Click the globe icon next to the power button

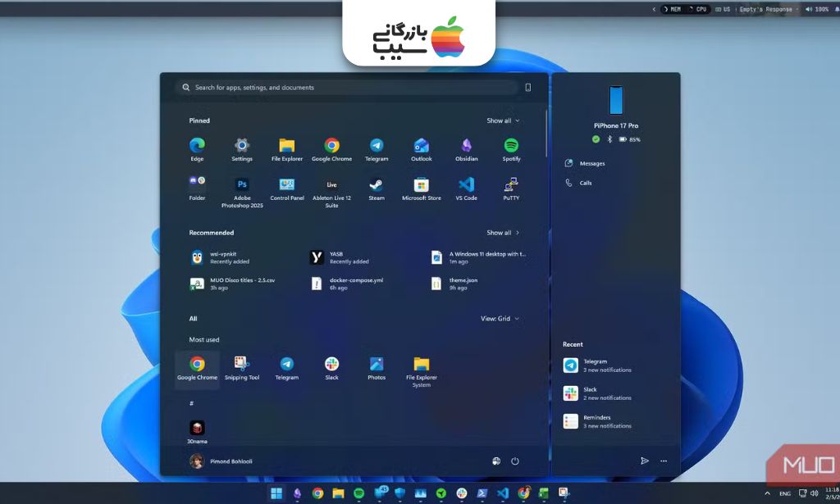click(x=496, y=461)
